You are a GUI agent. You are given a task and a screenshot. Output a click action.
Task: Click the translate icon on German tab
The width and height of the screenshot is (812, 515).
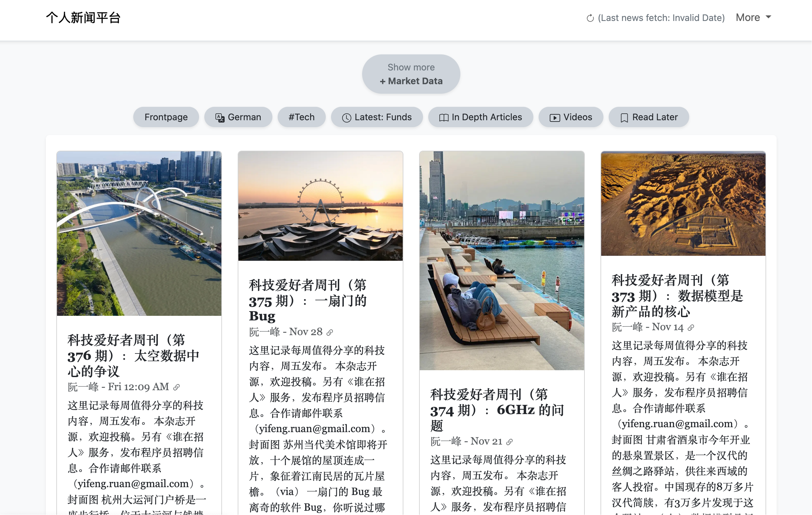pyautogui.click(x=220, y=118)
